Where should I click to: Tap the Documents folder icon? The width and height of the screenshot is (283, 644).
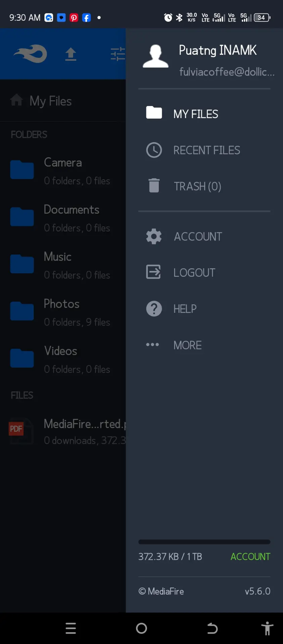tap(22, 217)
